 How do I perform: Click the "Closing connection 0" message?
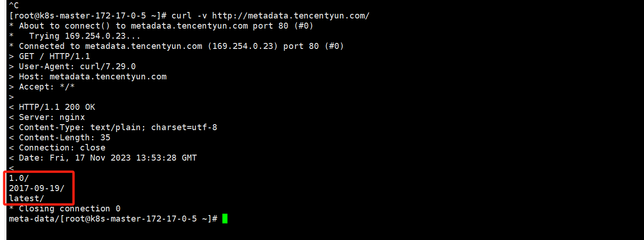click(x=69, y=209)
